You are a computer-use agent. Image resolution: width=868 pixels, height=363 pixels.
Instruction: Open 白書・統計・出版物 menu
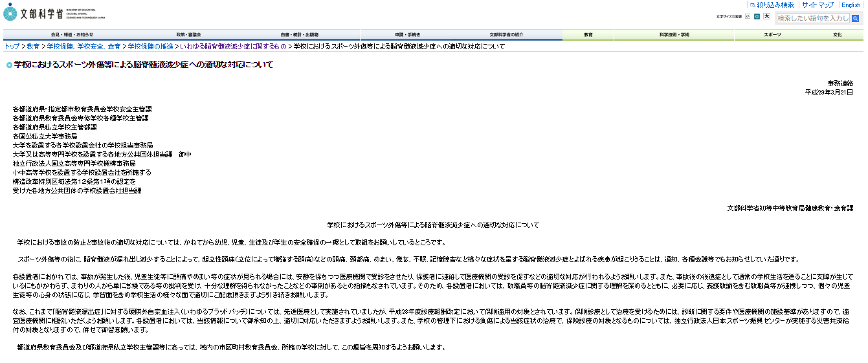pyautogui.click(x=299, y=35)
